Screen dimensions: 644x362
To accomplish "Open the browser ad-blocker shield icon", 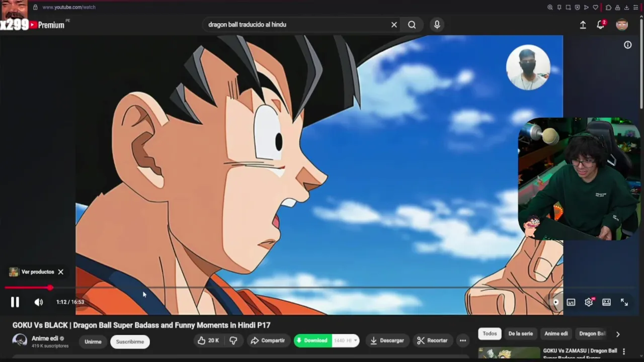I will (x=577, y=8).
